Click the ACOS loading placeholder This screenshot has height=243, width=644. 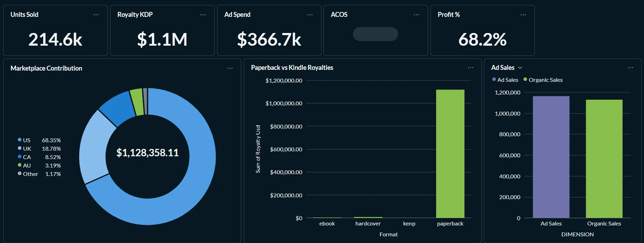(x=375, y=34)
